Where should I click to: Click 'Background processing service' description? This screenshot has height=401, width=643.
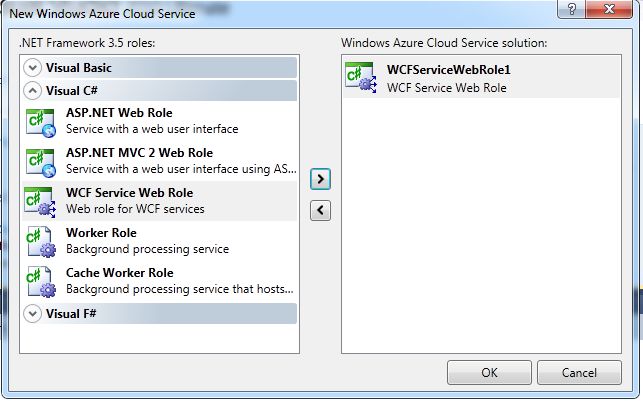[148, 249]
